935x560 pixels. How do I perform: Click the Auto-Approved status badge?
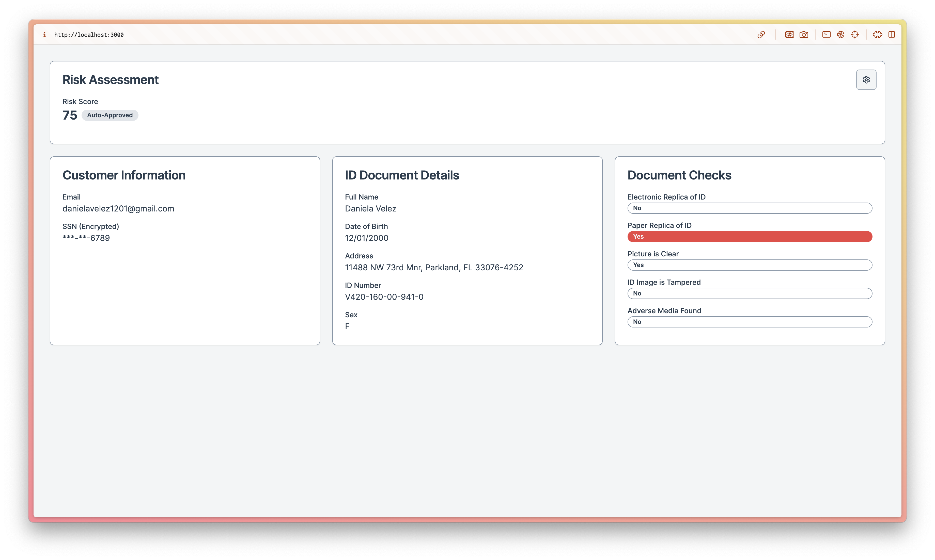(110, 115)
